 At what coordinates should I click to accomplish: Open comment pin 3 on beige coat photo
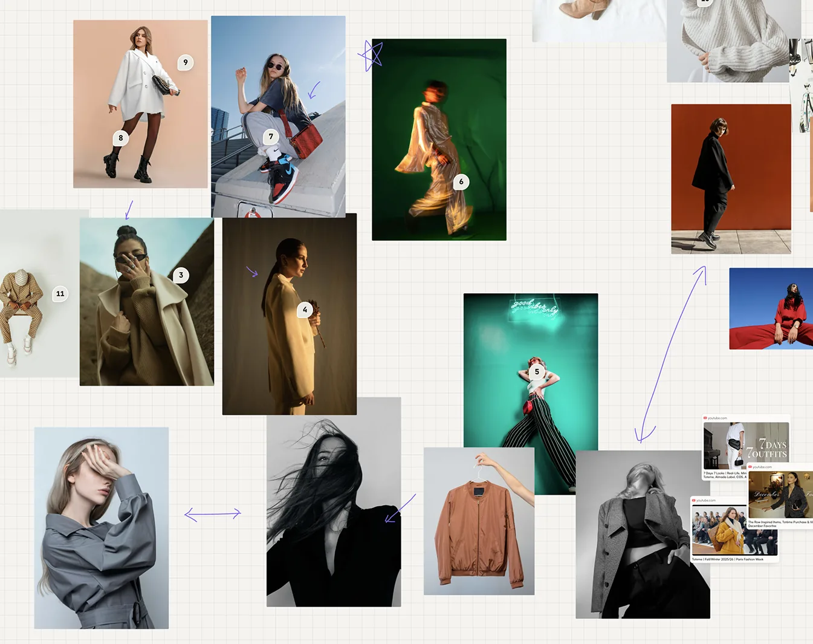(x=181, y=275)
